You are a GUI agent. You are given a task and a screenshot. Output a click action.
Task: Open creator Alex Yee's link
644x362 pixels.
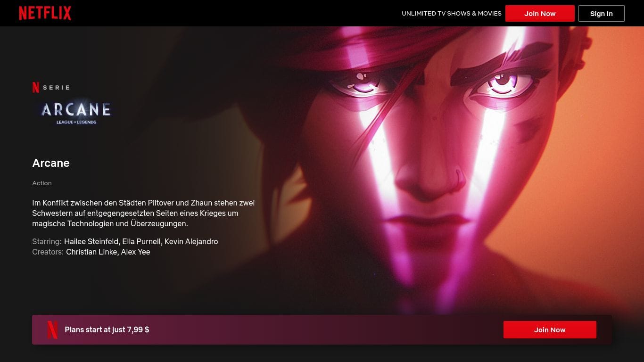click(x=136, y=252)
